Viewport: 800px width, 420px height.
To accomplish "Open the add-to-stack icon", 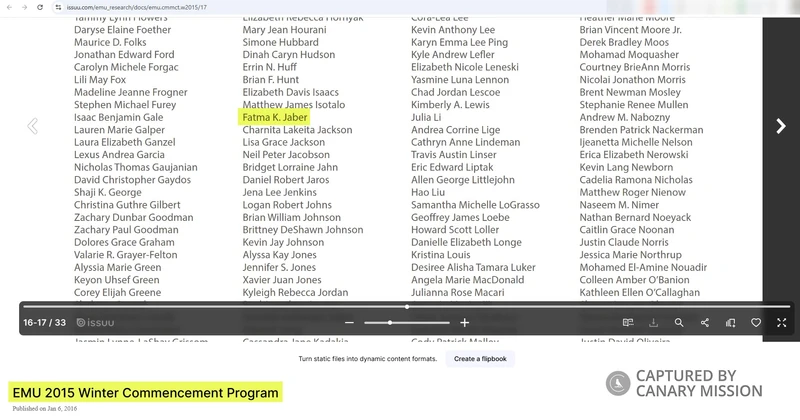I will [x=730, y=323].
